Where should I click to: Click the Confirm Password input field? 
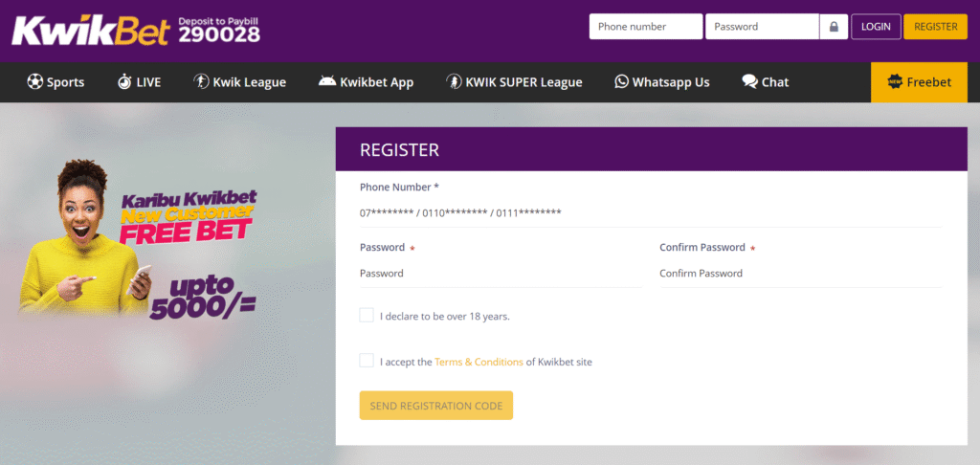[799, 274]
